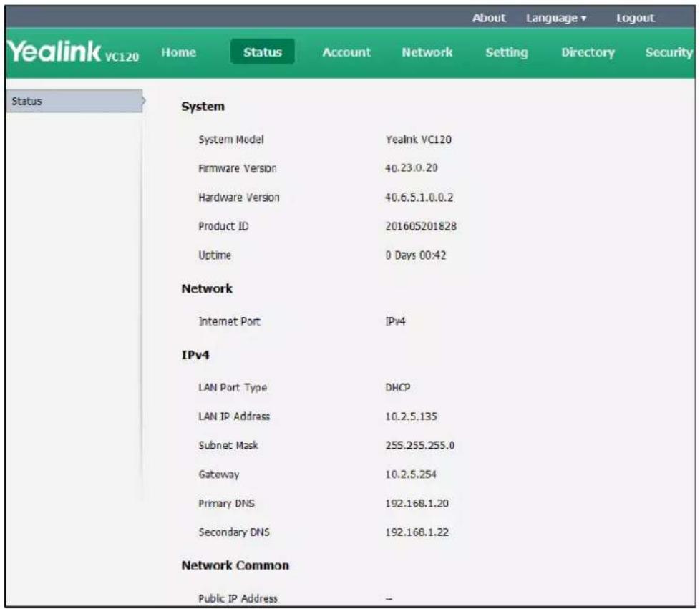Image resolution: width=700 pixels, height=609 pixels.
Task: Open the Network tab
Action: (x=427, y=52)
